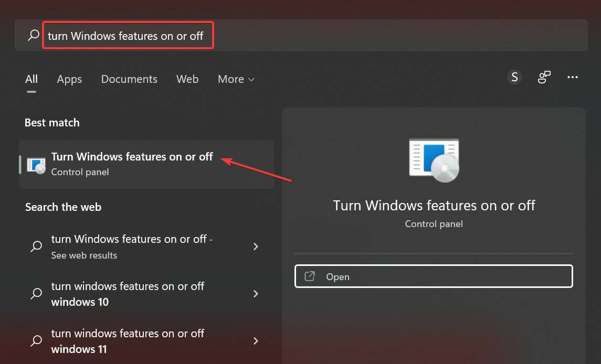Expand the windows 10 search suggestion chevron

(256, 294)
